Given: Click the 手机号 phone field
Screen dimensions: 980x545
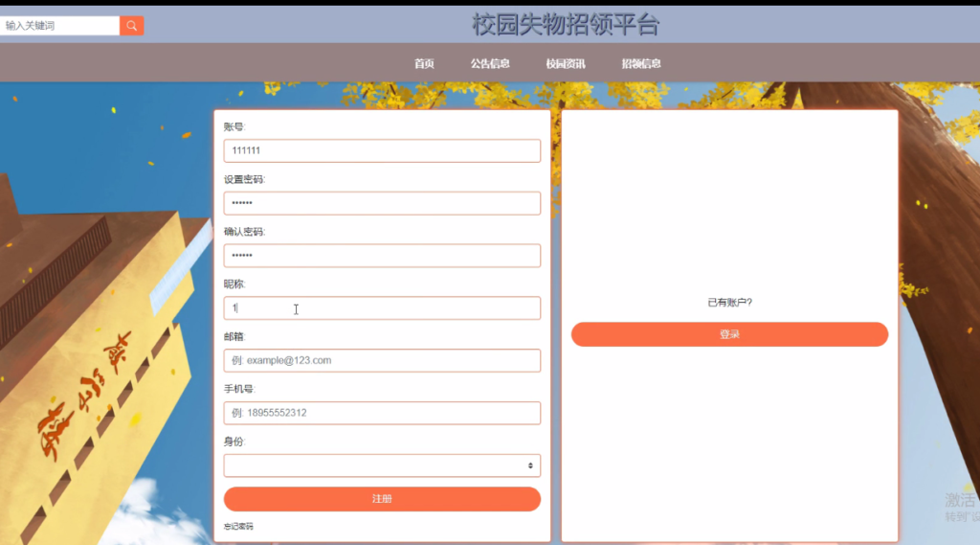Looking at the screenshot, I should click(x=382, y=414).
